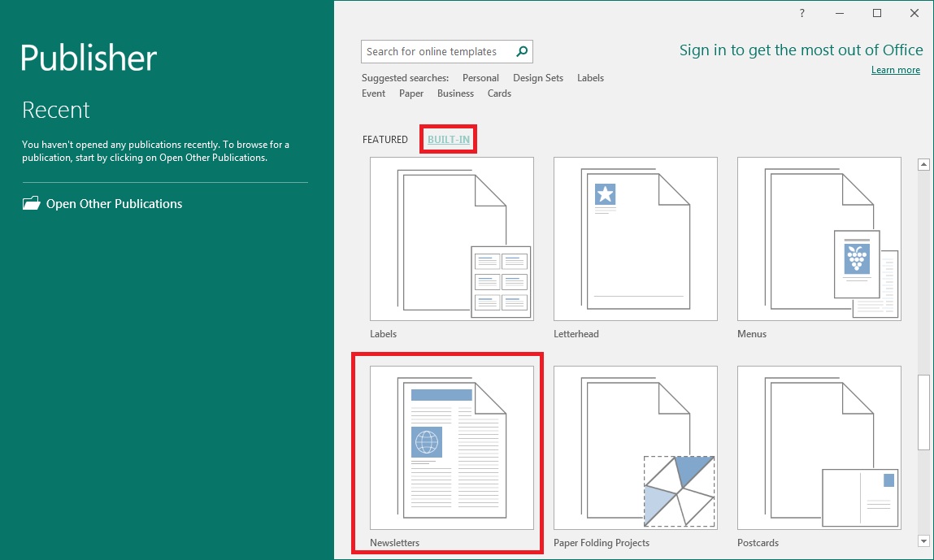Screen dimensions: 934x560
Task: Click the Help question mark icon
Action: point(802,13)
